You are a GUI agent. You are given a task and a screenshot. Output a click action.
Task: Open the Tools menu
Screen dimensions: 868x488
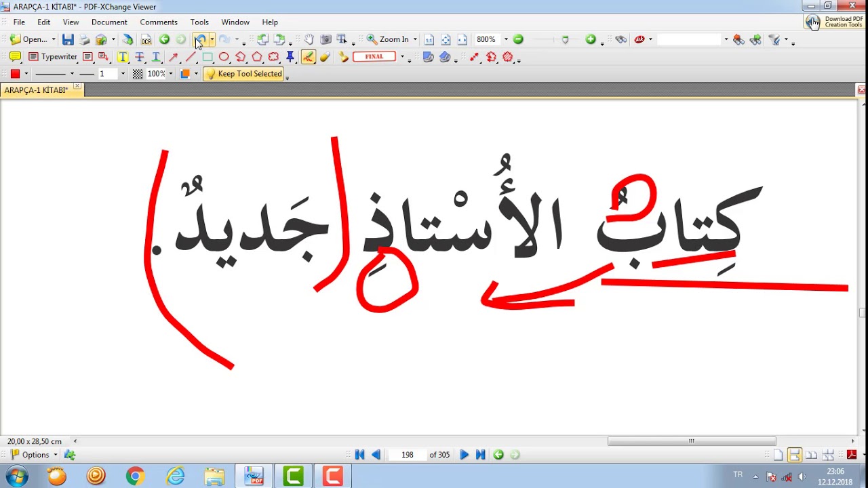point(199,22)
